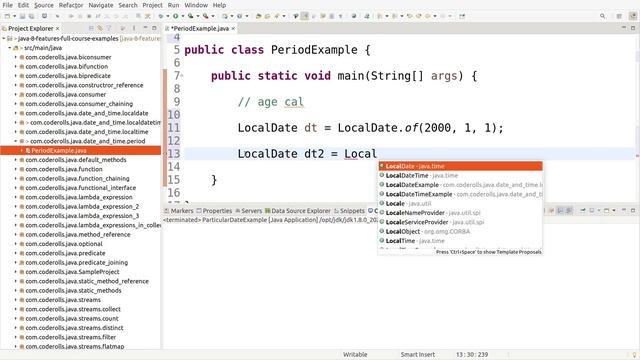Select the LocalDateExample proposal
The height and width of the screenshot is (360, 640).
pos(460,185)
